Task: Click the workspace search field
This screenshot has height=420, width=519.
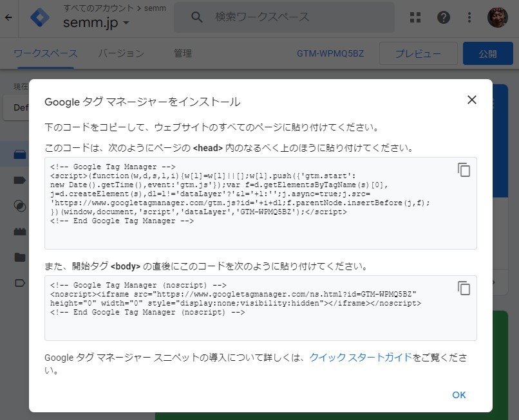Action: click(284, 17)
